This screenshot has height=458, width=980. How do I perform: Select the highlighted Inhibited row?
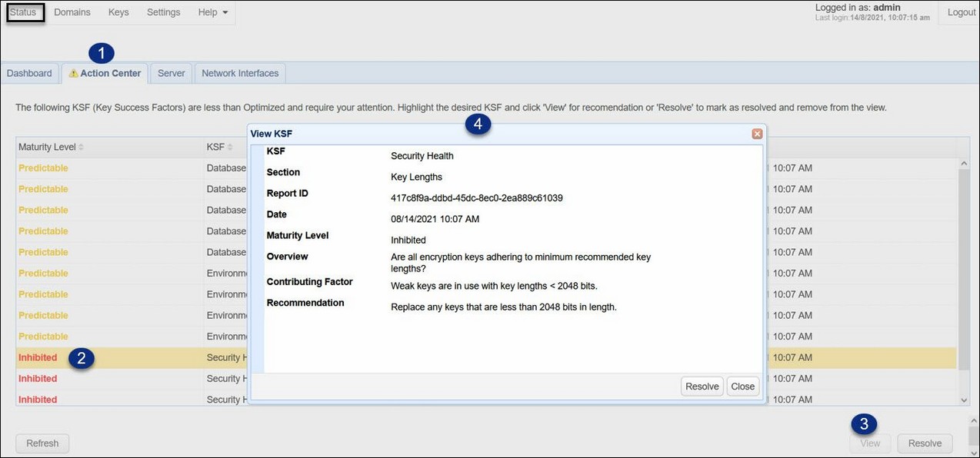point(486,357)
